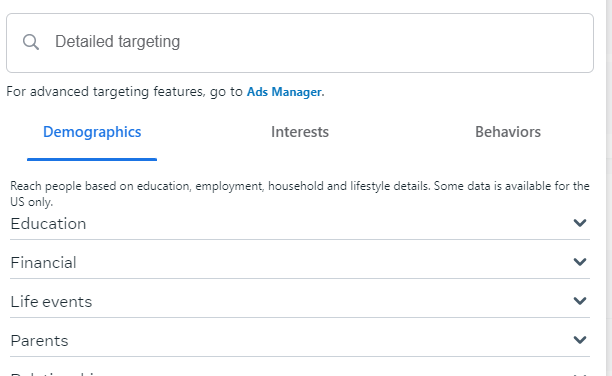Click the Education category label
Screen dimensions: 612x376
pyautogui.click(x=48, y=224)
